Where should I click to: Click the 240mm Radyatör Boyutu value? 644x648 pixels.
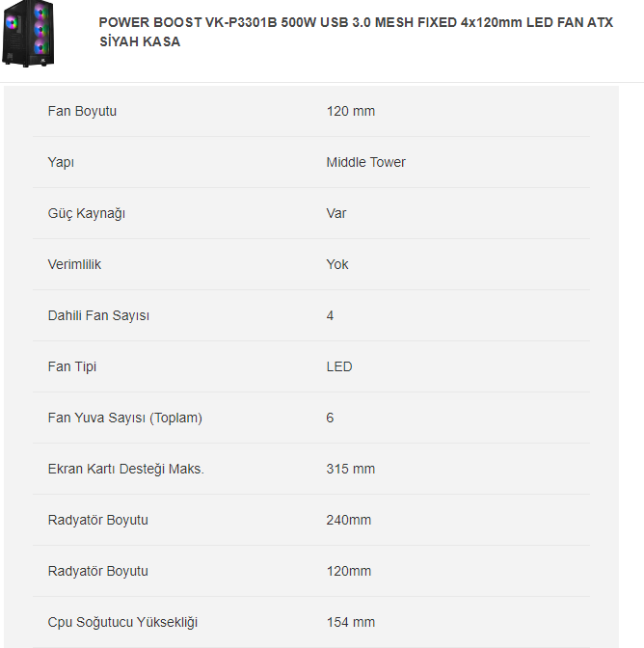coord(349,520)
